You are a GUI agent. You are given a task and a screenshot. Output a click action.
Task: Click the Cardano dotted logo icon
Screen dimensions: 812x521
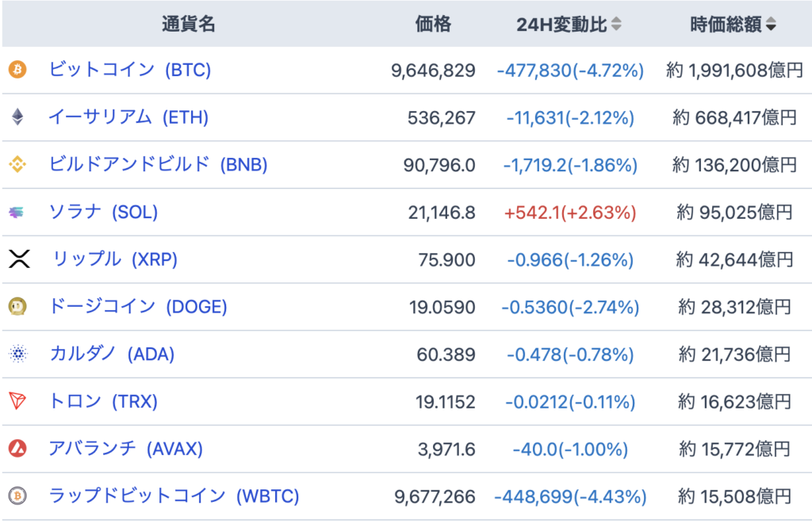point(17,354)
